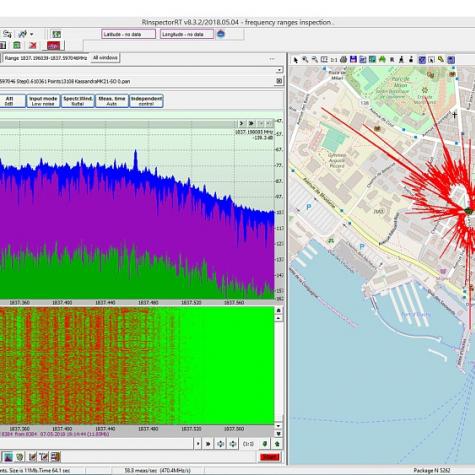Image resolution: width=475 pixels, height=475 pixels.
Task: Click the Latitude no data field
Action: [x=128, y=34]
